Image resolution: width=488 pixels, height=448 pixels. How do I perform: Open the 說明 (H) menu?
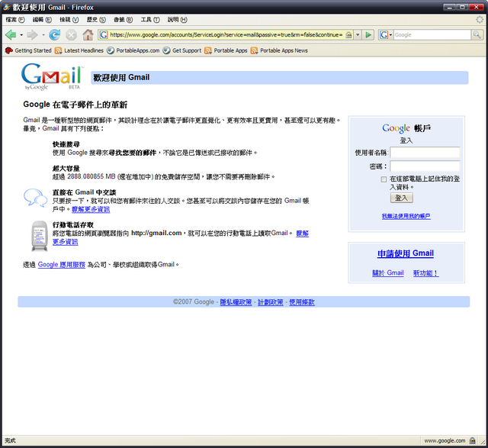[177, 20]
